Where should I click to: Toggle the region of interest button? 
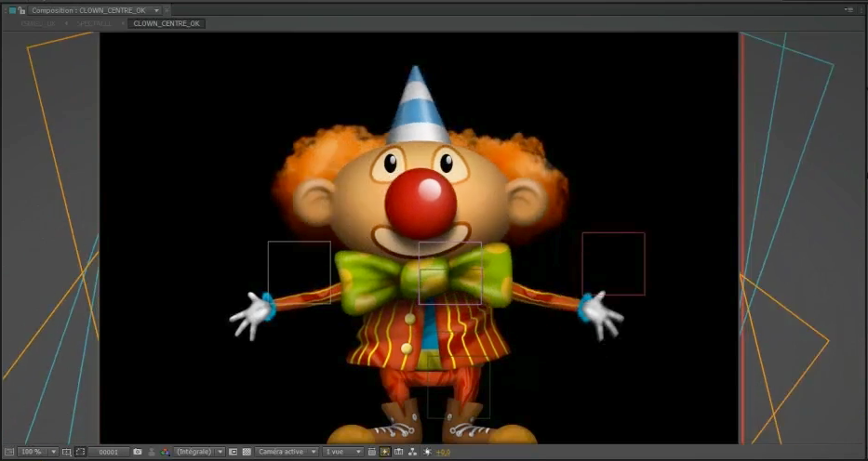click(234, 452)
